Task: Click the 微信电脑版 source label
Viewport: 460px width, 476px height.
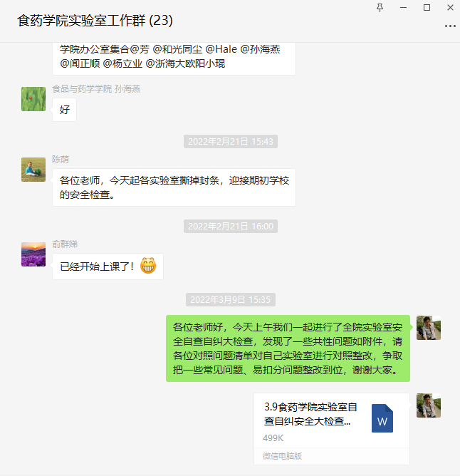Action: point(282,456)
